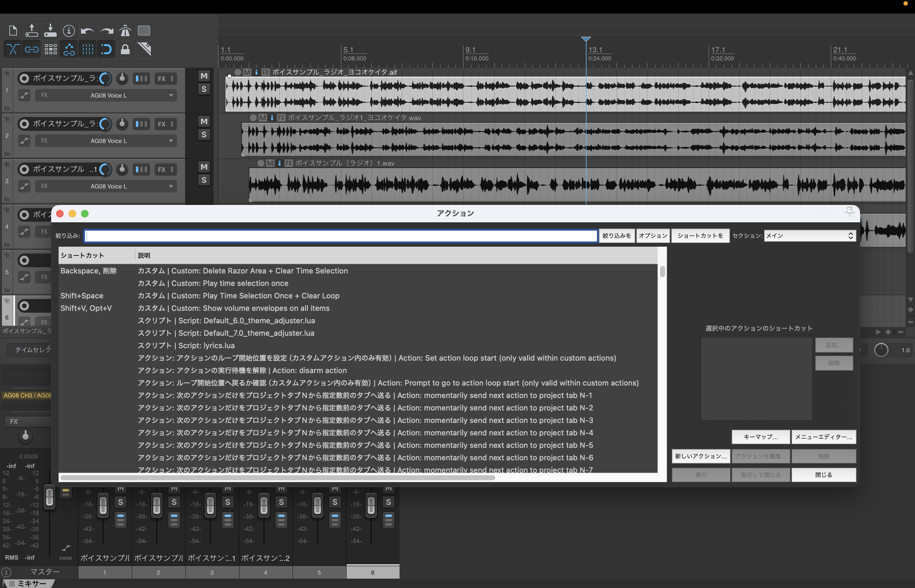Click master volume fader in mixer
This screenshot has width=915, height=588.
point(49,497)
